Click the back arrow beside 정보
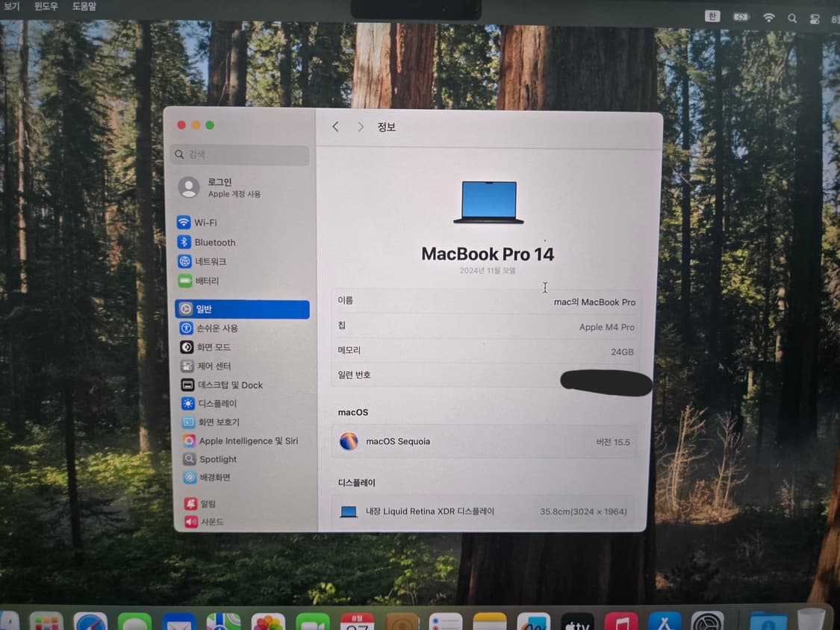This screenshot has height=630, width=840. [335, 127]
